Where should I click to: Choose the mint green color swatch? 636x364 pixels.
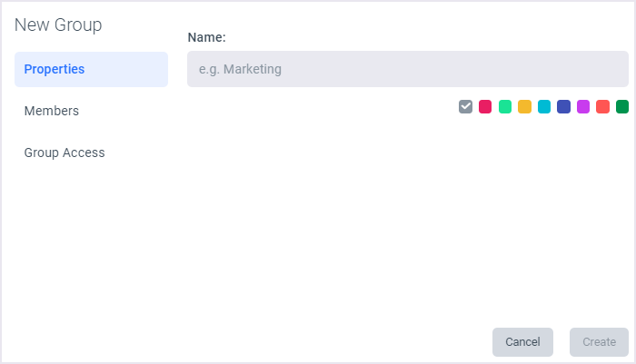(505, 106)
